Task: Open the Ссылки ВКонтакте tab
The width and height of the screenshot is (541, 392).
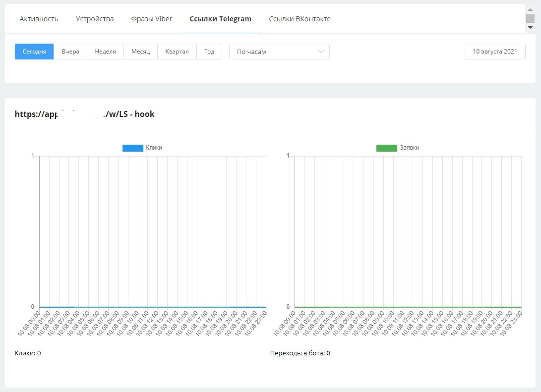Action: point(300,19)
